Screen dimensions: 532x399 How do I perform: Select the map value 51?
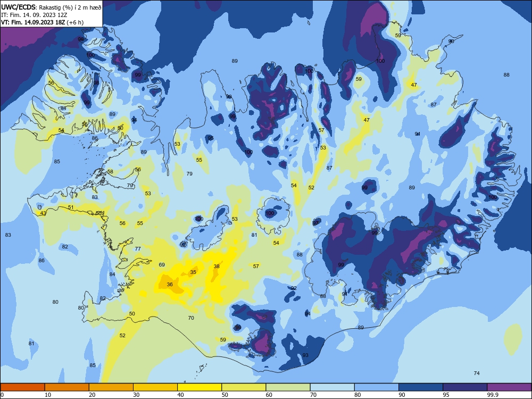[71, 207]
